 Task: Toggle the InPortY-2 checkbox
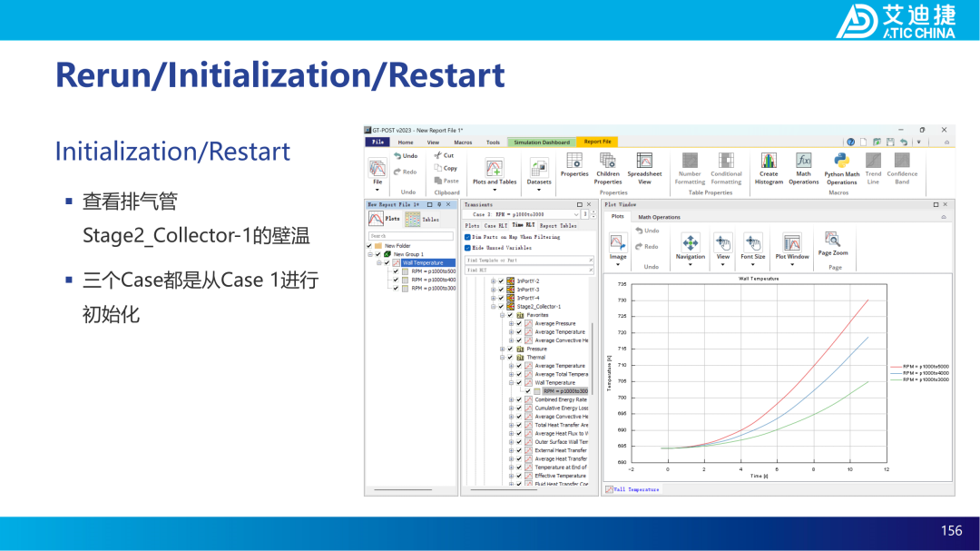tap(501, 281)
